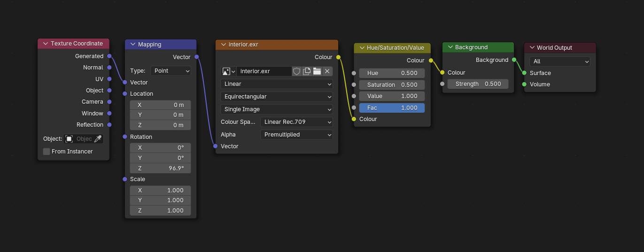Open the Equirectangular projection dropdown
644x252 pixels.
click(x=277, y=97)
